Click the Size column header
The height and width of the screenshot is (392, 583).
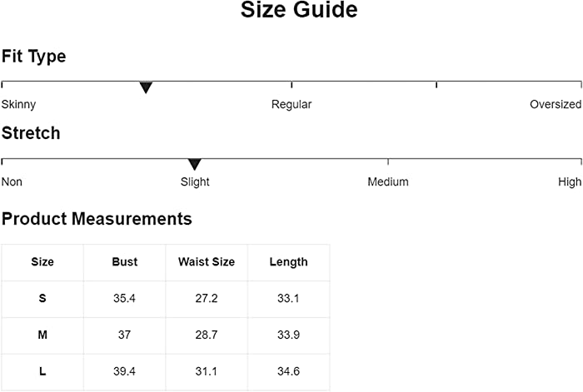click(42, 262)
